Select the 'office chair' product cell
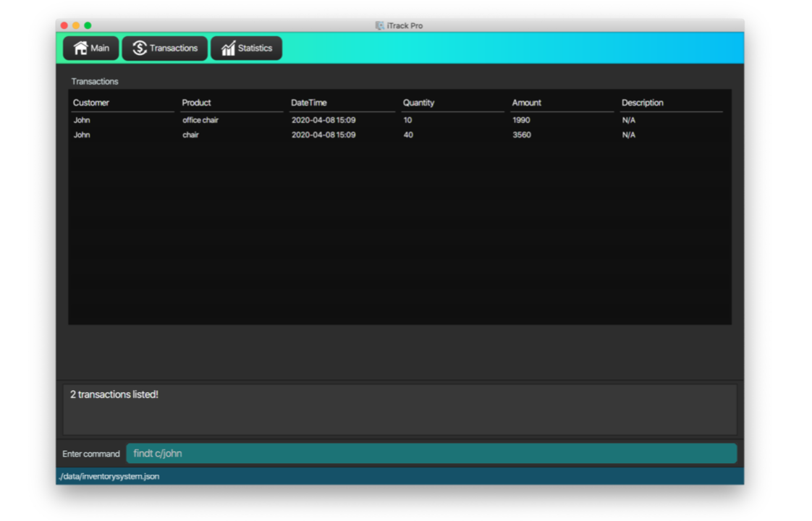 click(x=200, y=120)
